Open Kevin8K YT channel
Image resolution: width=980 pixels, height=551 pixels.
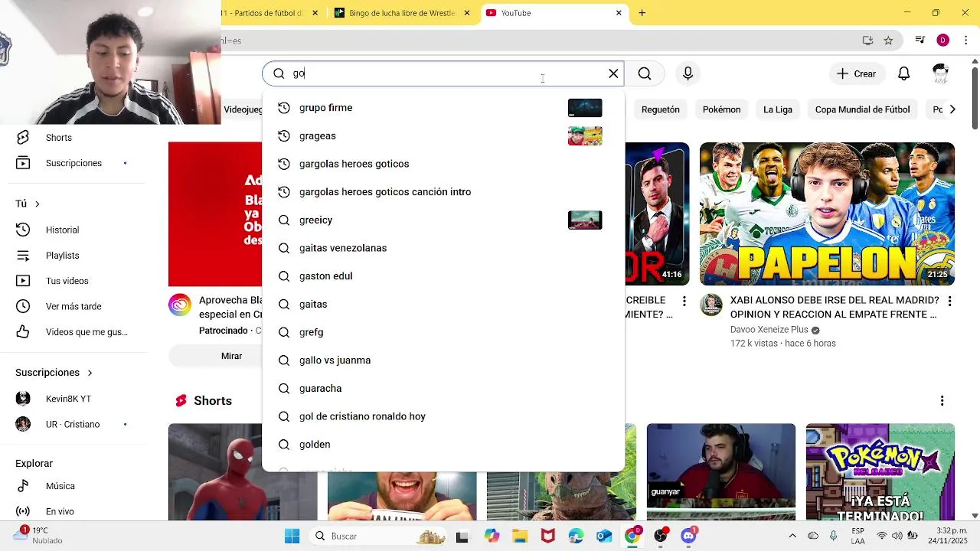click(68, 399)
